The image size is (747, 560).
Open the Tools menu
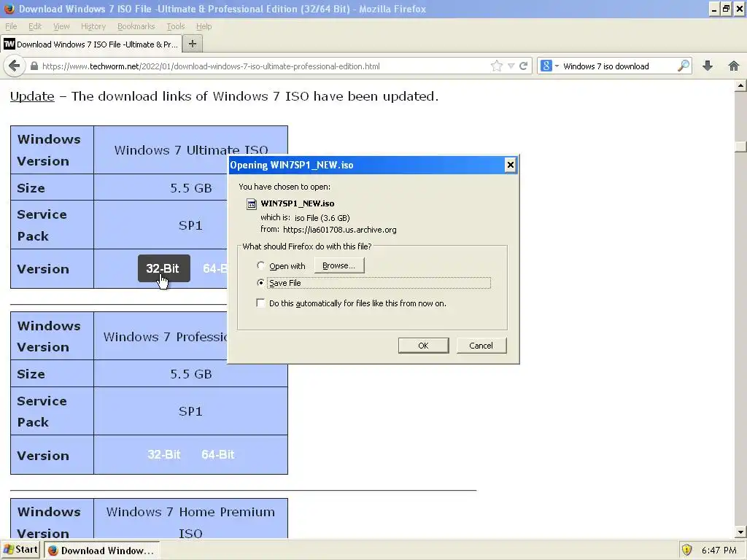175,26
